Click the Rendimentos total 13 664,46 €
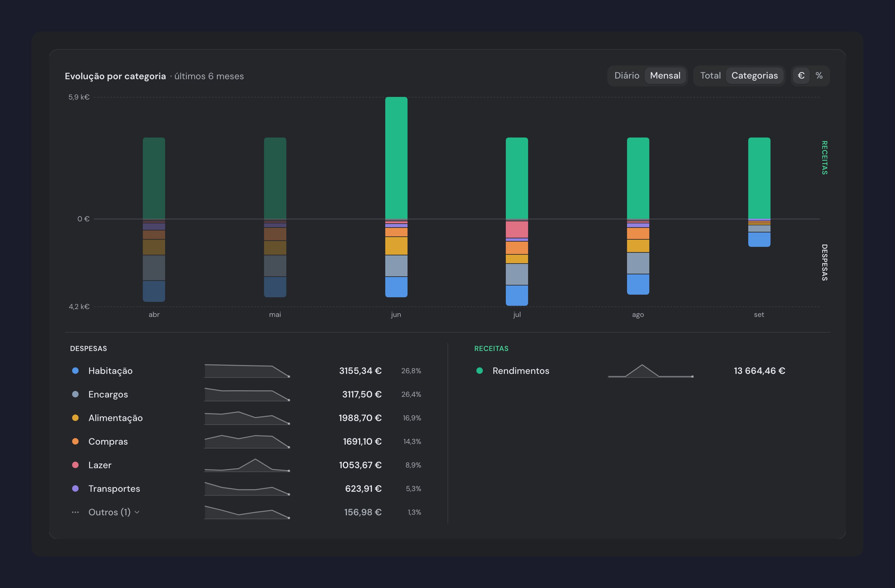Viewport: 895px width, 588px height. [x=759, y=371]
